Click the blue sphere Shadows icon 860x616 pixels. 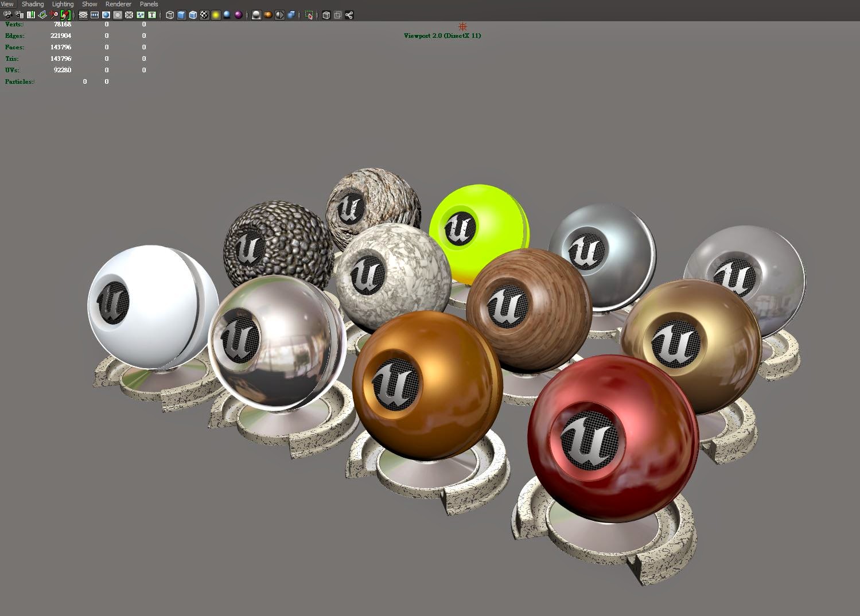227,15
